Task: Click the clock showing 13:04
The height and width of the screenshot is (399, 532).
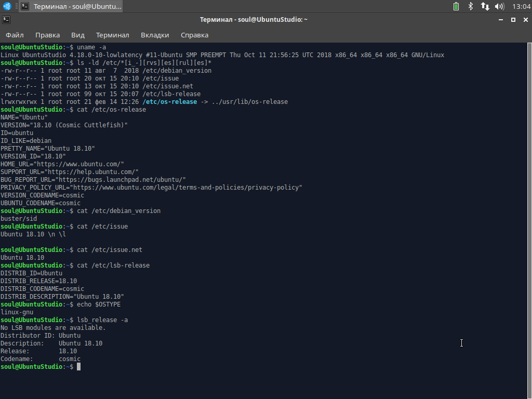Action: [521, 6]
